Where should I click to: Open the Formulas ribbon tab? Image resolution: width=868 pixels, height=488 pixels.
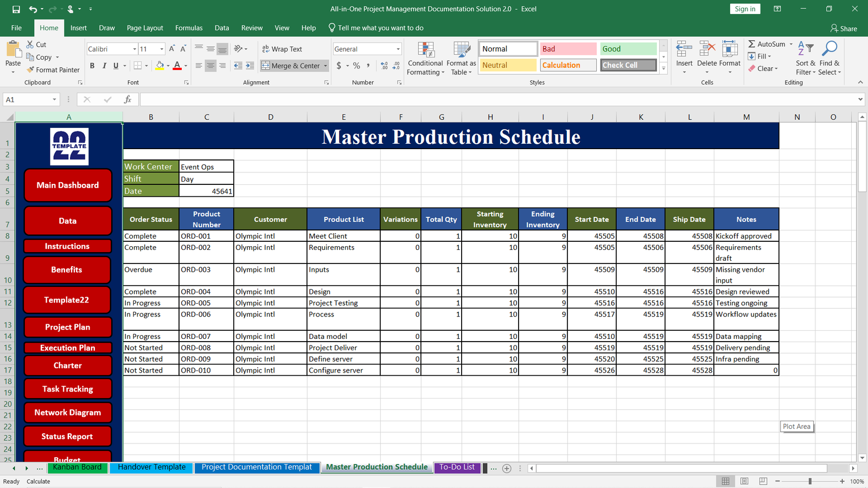point(189,28)
